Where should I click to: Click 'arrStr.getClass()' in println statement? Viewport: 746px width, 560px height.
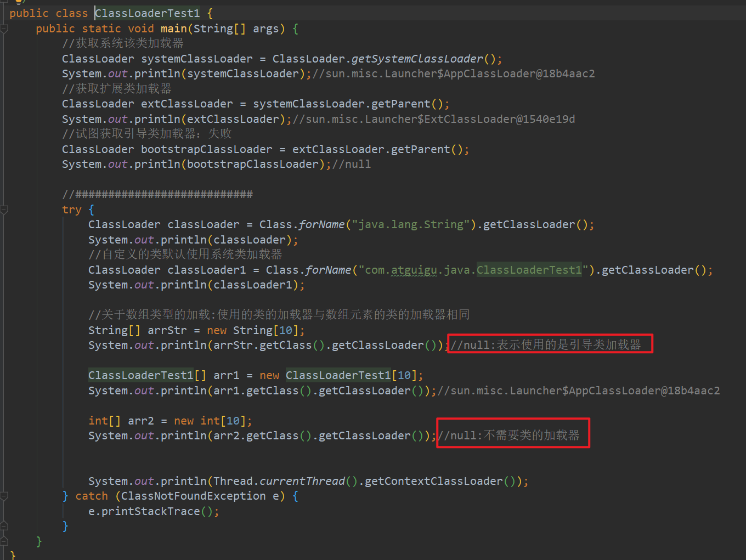tap(269, 345)
